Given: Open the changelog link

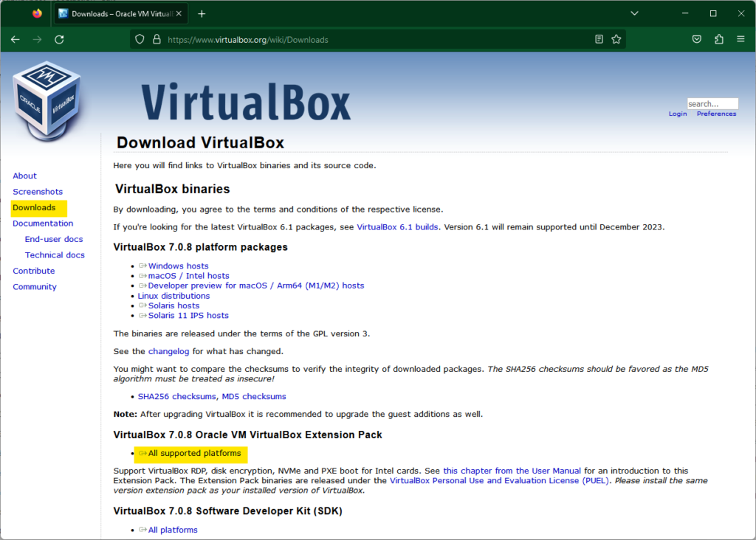Looking at the screenshot, I should 169,352.
